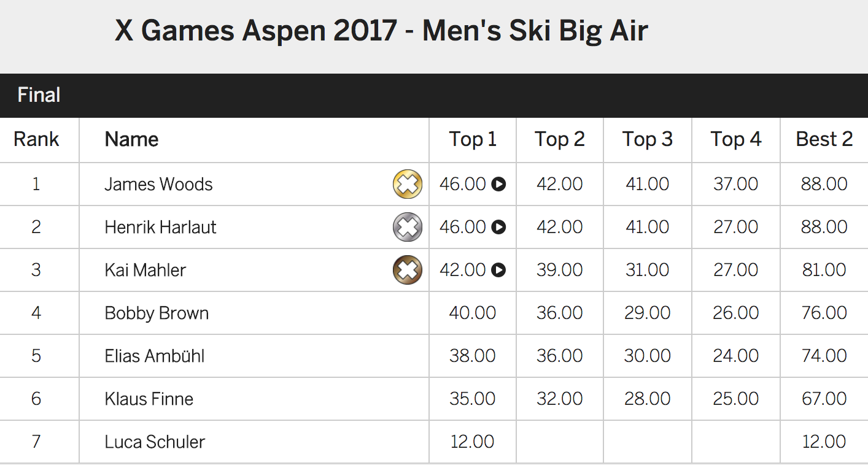The width and height of the screenshot is (868, 465).
Task: Select Kai Mahler's name
Action: (145, 270)
